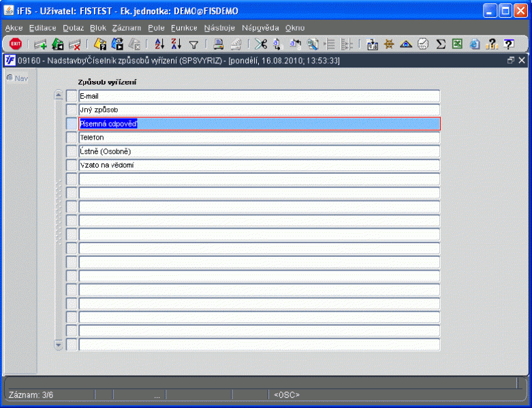Select the Jiný způsob field
532x408 pixels.
(260, 110)
